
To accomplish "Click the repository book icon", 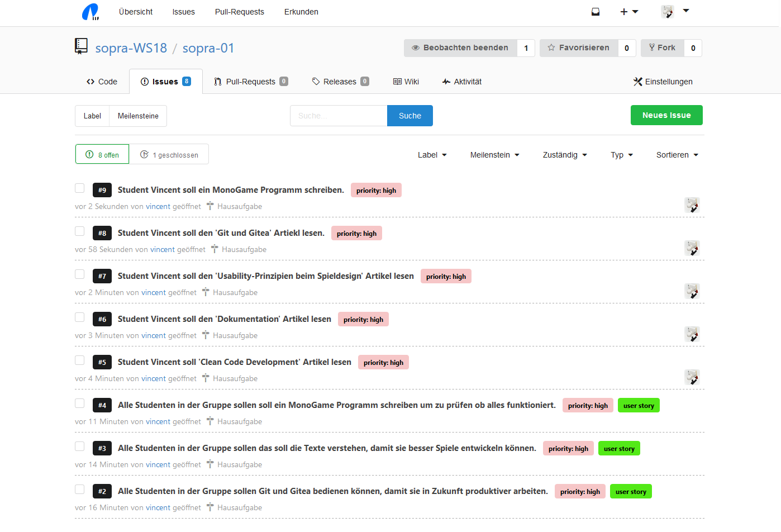I will (82, 46).
